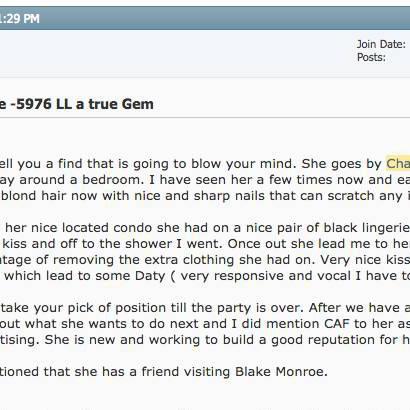Click the blue post header bar
410x410 pixels.
pos(205,18)
